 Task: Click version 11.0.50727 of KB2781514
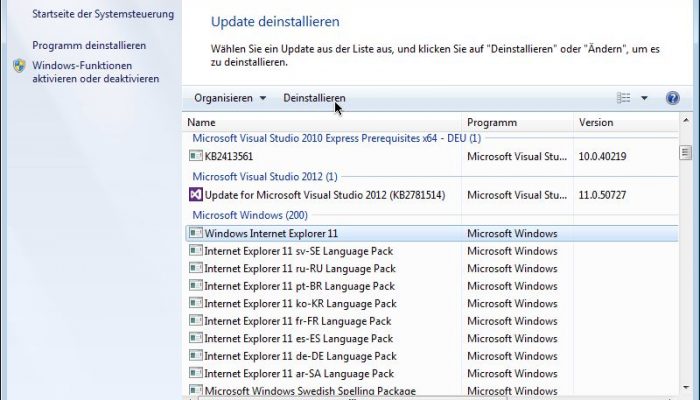602,195
